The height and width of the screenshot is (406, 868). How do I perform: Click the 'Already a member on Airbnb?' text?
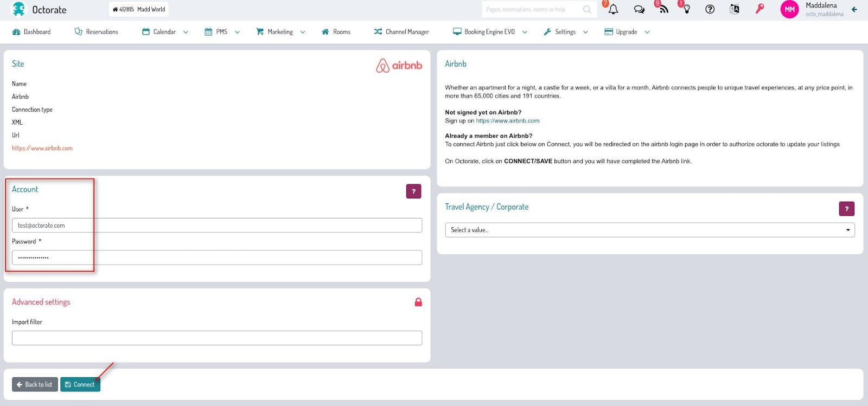(489, 136)
